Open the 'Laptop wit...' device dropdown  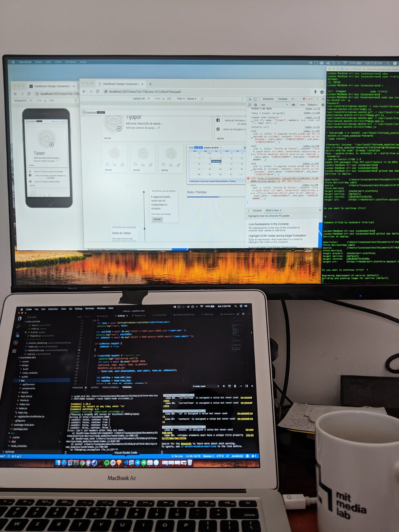141,99
